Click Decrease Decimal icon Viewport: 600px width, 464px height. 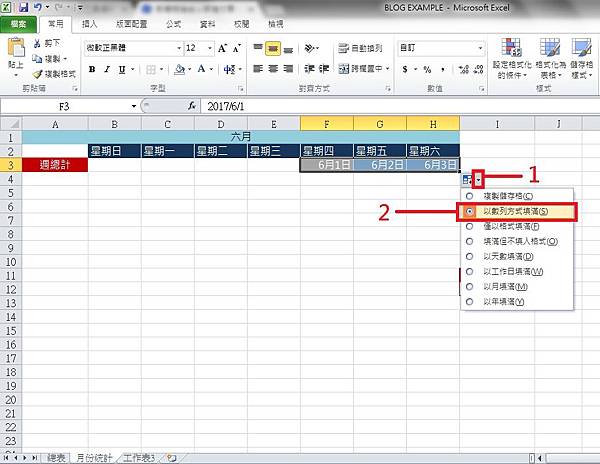(x=478, y=69)
